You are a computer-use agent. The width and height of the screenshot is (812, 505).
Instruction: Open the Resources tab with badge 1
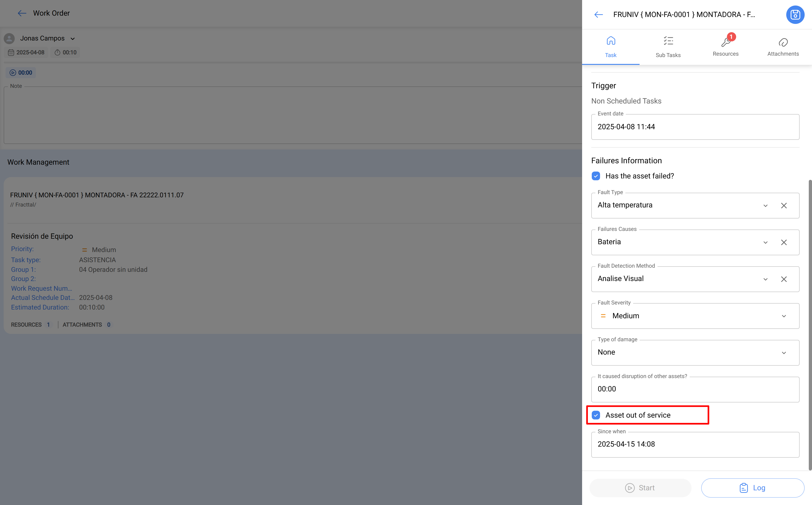point(726,46)
